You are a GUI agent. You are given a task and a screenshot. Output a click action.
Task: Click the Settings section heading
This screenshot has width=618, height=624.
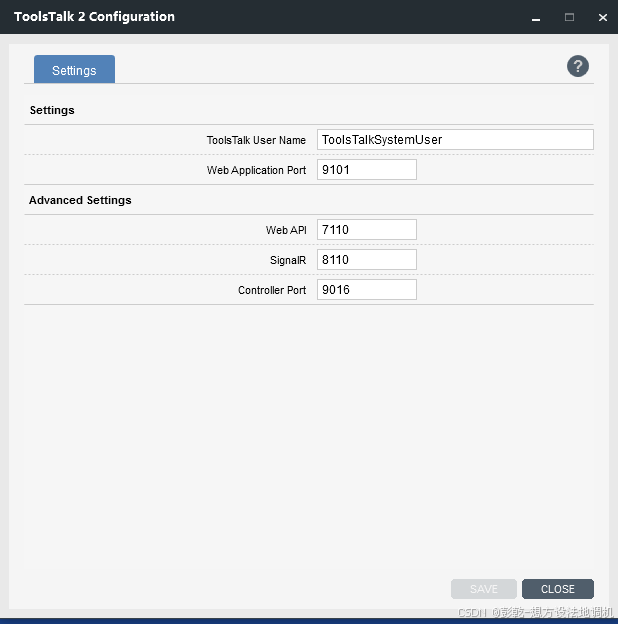coord(52,110)
